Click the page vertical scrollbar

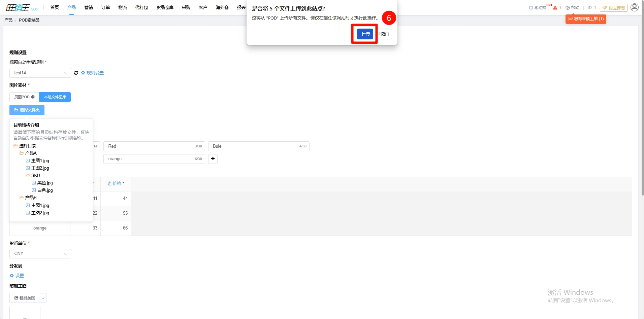coord(642,101)
